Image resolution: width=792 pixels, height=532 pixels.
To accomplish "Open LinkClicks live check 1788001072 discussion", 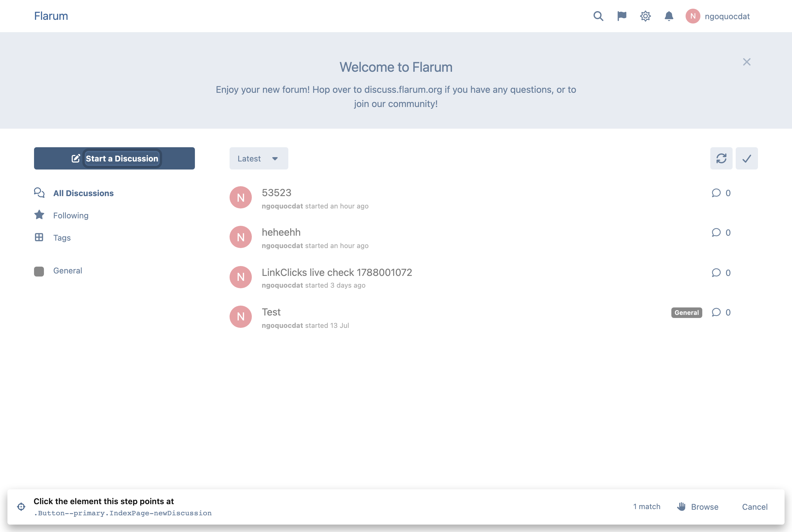I will coord(337,272).
